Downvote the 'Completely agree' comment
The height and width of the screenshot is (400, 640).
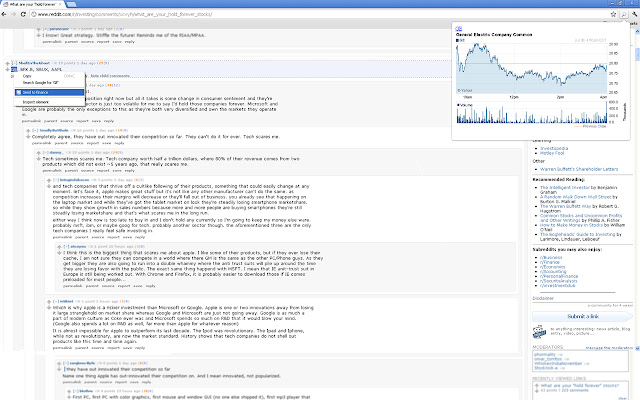coord(28,137)
